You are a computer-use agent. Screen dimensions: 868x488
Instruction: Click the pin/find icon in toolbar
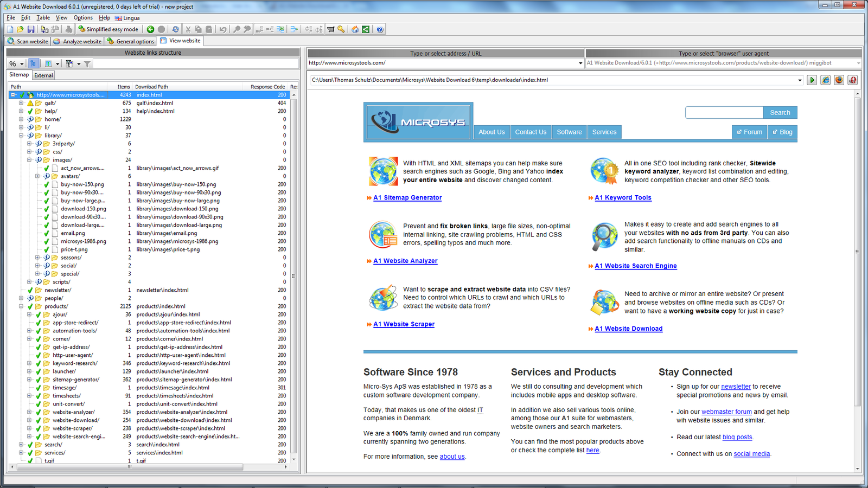[x=237, y=29]
